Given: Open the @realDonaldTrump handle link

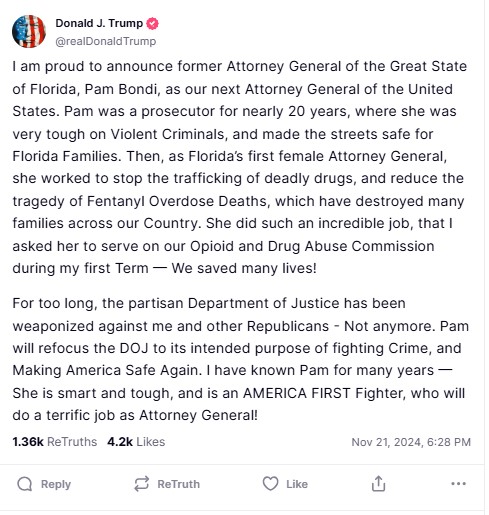Looking at the screenshot, I should coord(106,41).
